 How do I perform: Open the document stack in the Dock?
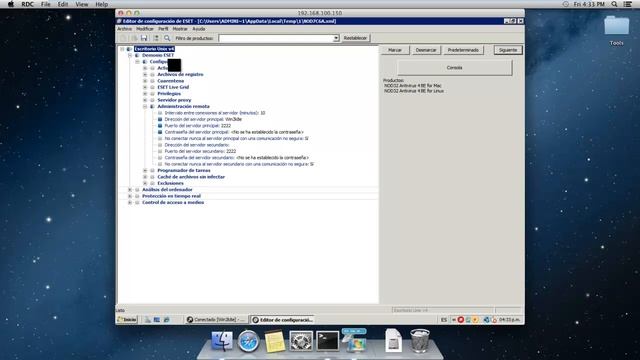point(393,340)
